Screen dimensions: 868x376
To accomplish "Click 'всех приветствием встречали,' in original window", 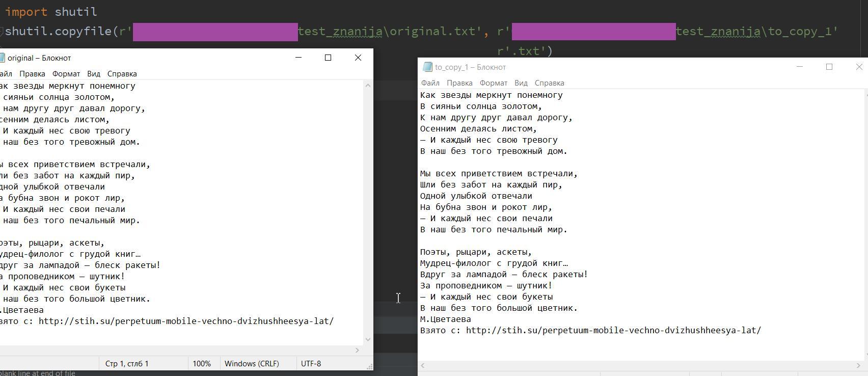I will coord(79,165).
